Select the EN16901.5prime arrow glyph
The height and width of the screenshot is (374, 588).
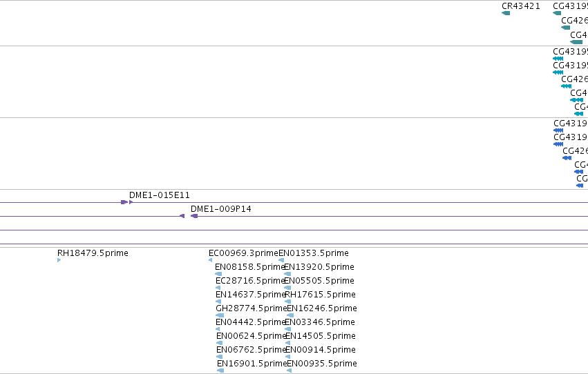point(220,371)
